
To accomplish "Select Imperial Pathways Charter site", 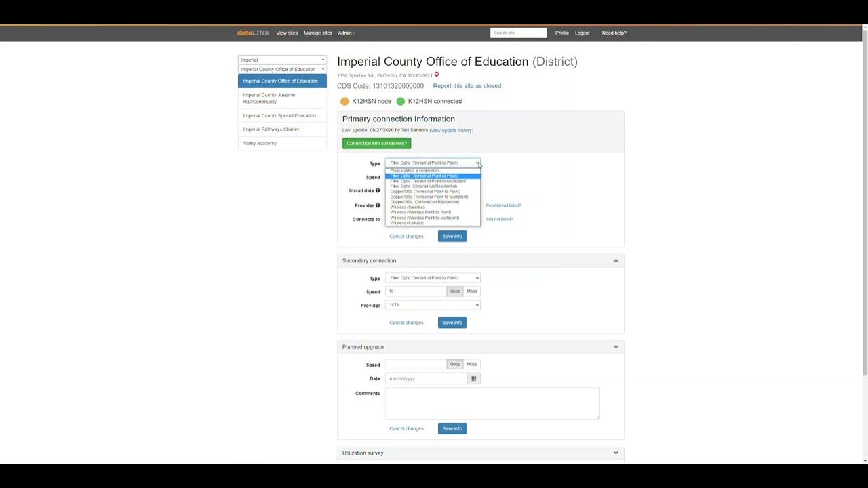I will [282, 129].
